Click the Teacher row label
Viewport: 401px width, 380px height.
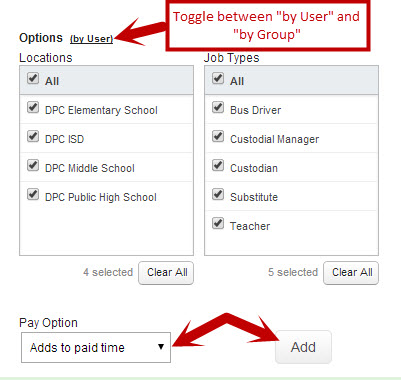250,226
